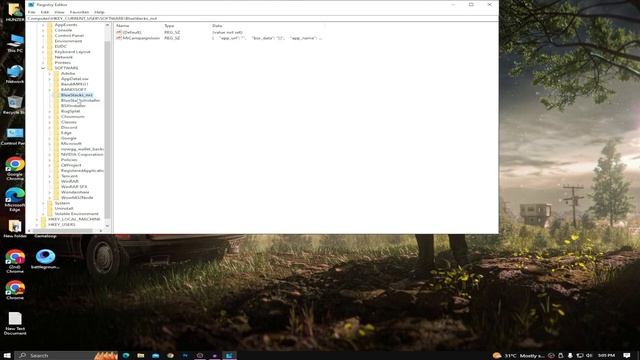Open Edge from the taskbar
The width and height of the screenshot is (640, 360).
click(126, 356)
